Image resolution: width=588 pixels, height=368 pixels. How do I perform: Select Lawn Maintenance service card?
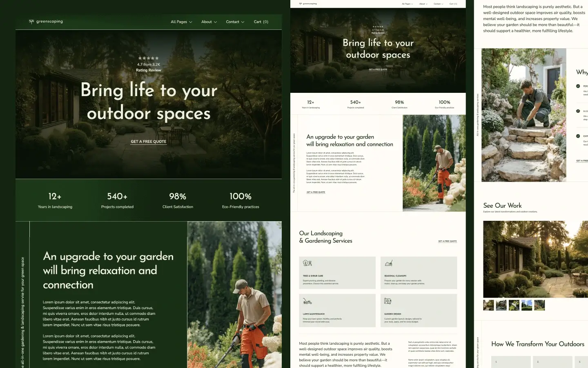point(337,311)
